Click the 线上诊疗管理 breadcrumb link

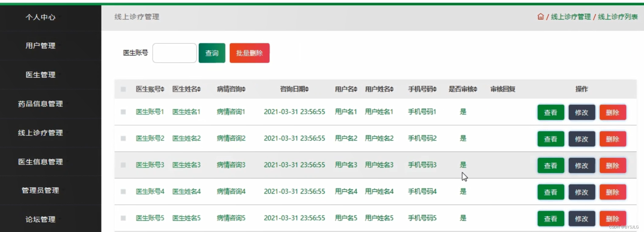pos(571,17)
